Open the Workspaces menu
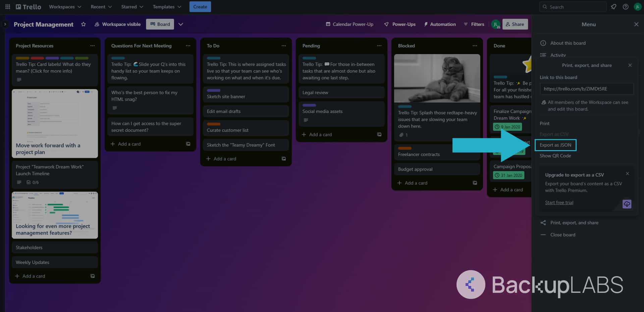Screen dimensions: 644x312 point(65,7)
